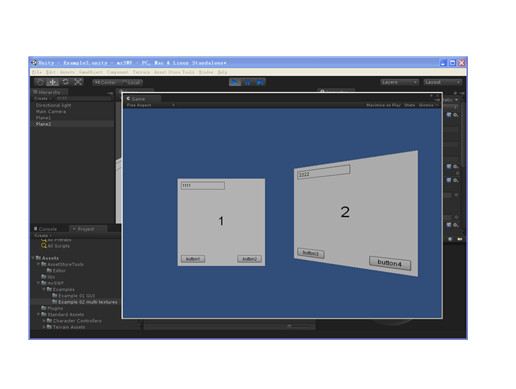Screen dimensions: 516x389
Task: Select the Scale tool in the toolbar
Action: point(78,82)
